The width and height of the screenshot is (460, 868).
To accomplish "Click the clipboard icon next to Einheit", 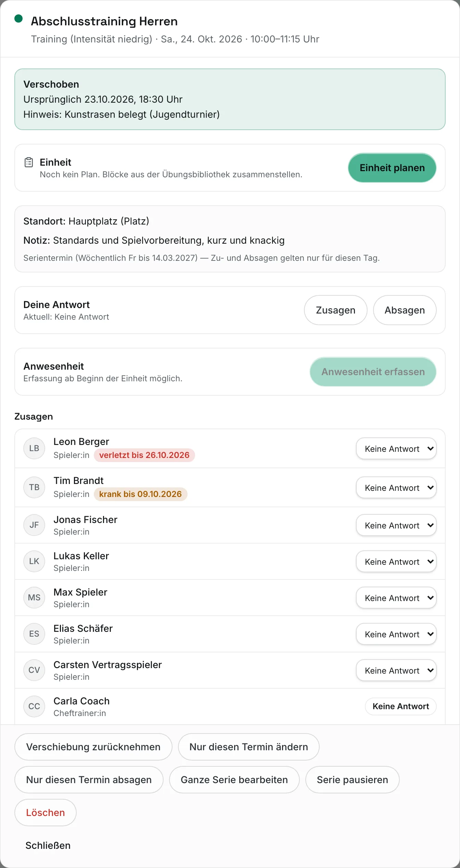I will tap(29, 162).
